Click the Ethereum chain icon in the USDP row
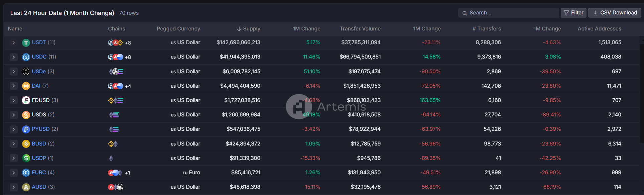This screenshot has width=644, height=195. (x=111, y=158)
